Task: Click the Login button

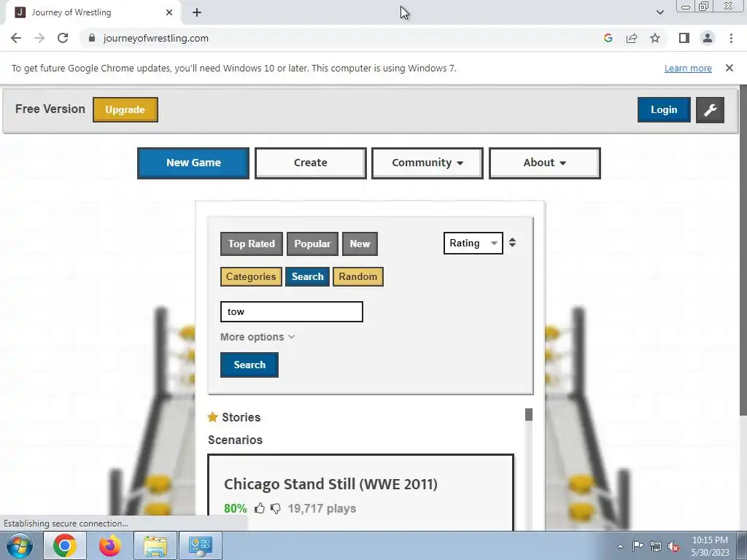Action: pyautogui.click(x=664, y=109)
